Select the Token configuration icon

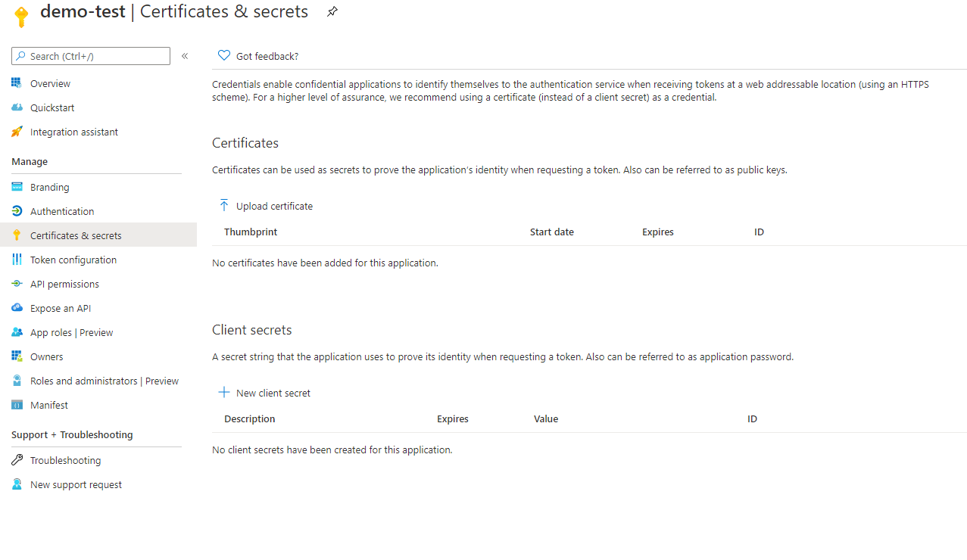click(17, 260)
